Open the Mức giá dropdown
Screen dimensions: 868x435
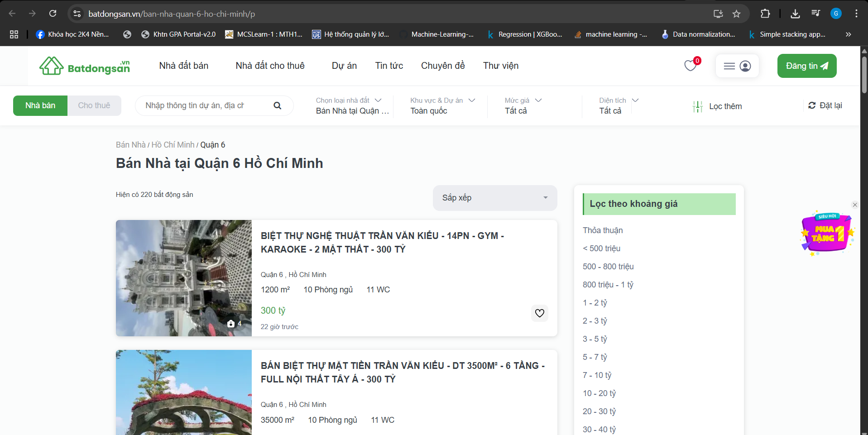[523, 105]
